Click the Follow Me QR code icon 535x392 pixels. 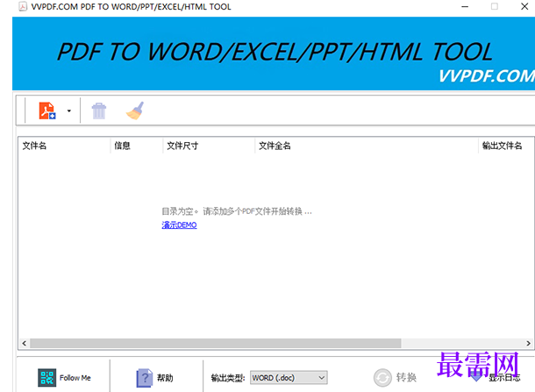tap(47, 378)
